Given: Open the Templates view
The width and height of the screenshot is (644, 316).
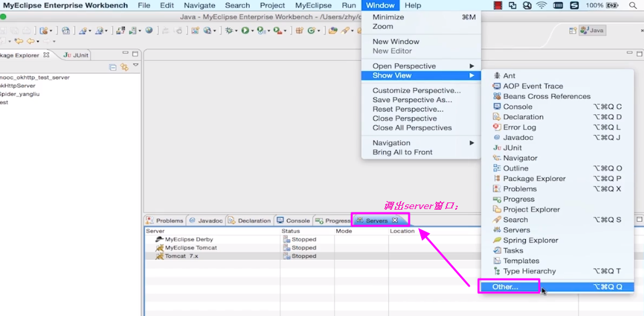Looking at the screenshot, I should 558,261.
